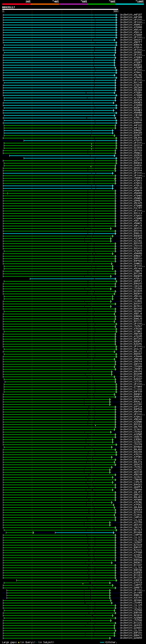Select the UniRef100_A2Z361 label
The height and width of the screenshot is (644, 146).
click(131, 241)
